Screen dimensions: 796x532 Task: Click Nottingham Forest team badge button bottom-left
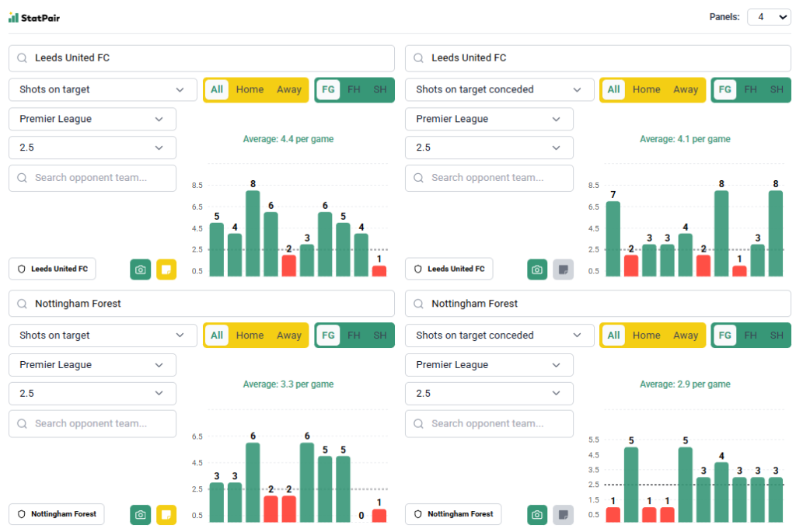tap(56, 514)
